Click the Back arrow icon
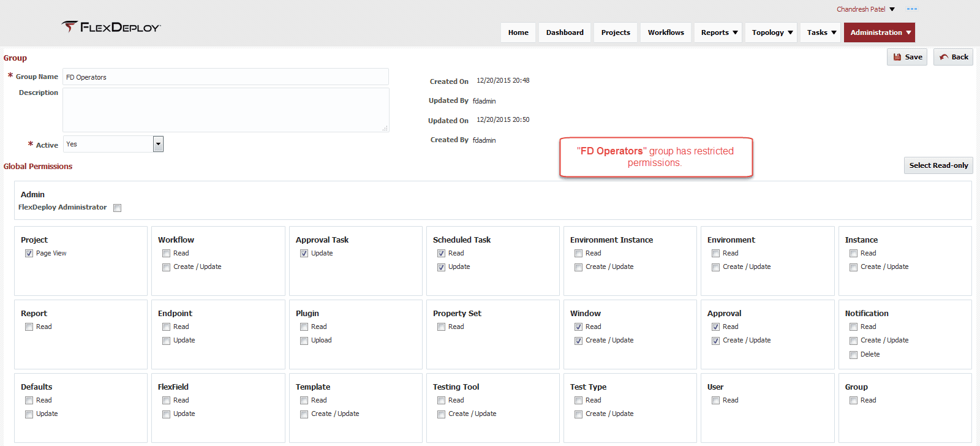This screenshot has height=446, width=980. [944, 57]
